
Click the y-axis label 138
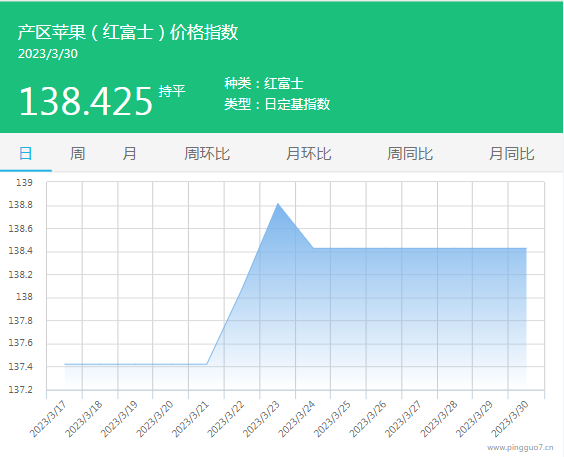tap(24, 297)
